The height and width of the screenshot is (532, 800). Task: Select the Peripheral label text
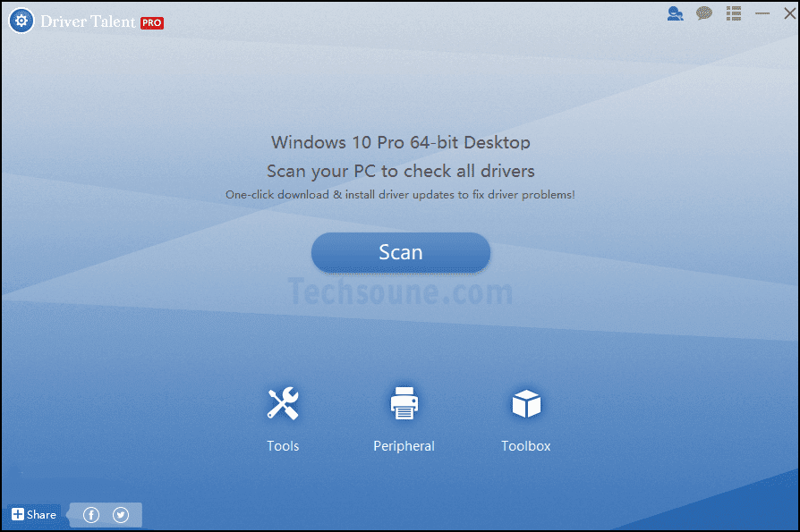coord(404,446)
